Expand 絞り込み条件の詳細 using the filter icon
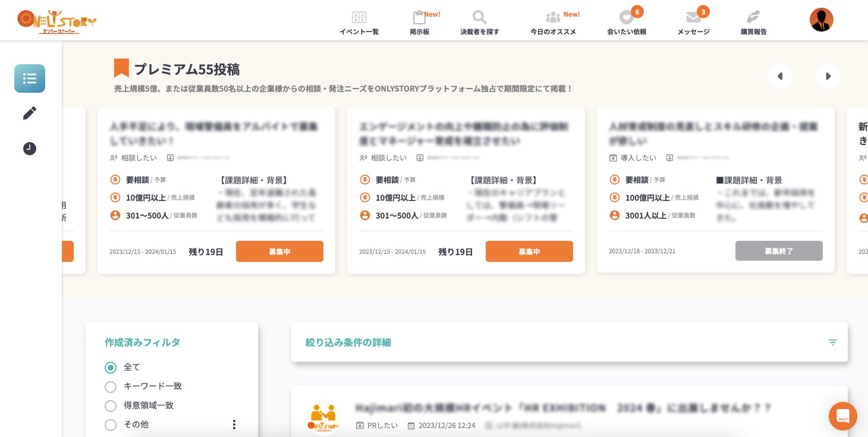The image size is (868, 437). point(833,342)
